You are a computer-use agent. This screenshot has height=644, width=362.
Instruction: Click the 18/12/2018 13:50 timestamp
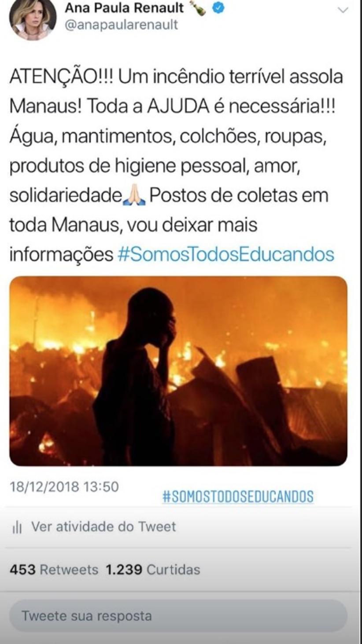[64, 487]
